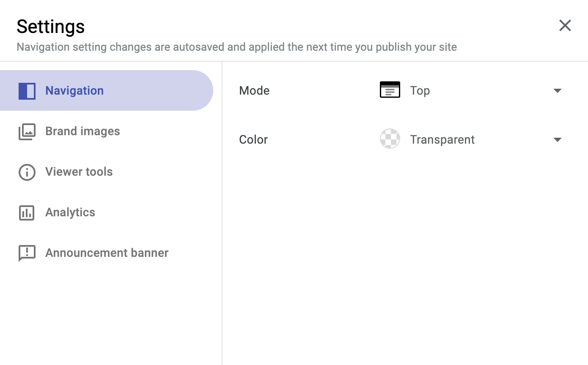Click the Announcement banner speech bubble icon
This screenshot has width=588, height=365.
pyautogui.click(x=27, y=253)
